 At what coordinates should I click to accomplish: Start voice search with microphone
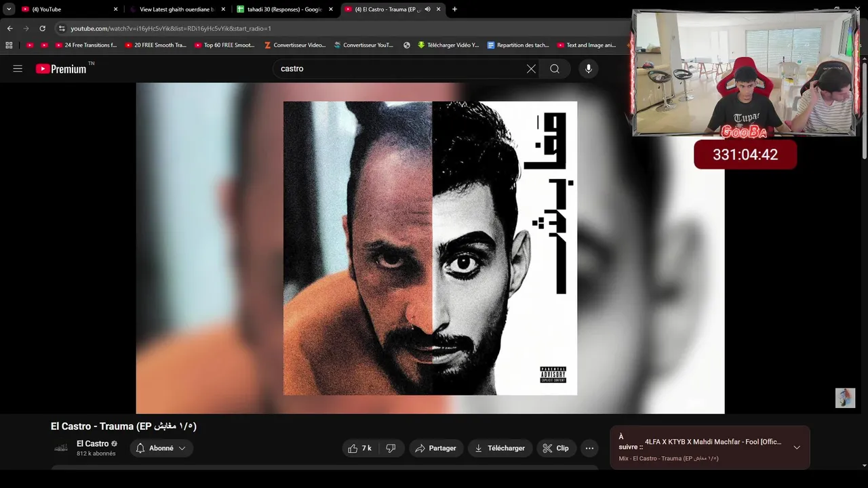point(589,68)
